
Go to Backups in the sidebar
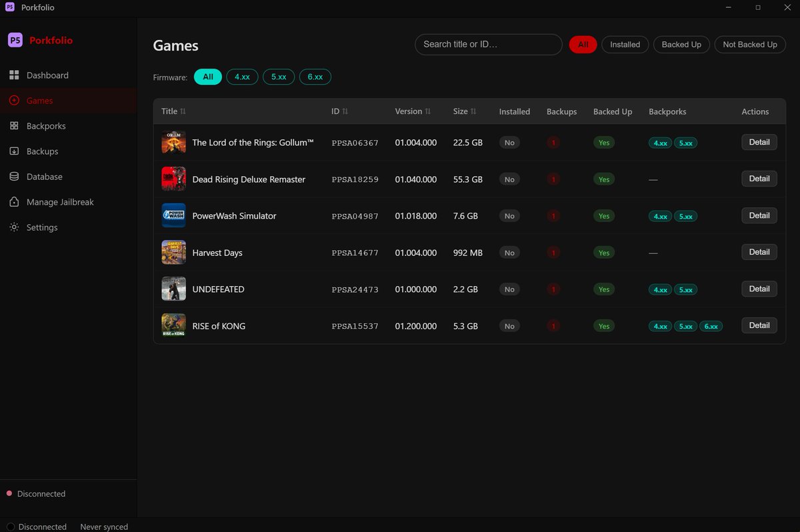[68, 151]
